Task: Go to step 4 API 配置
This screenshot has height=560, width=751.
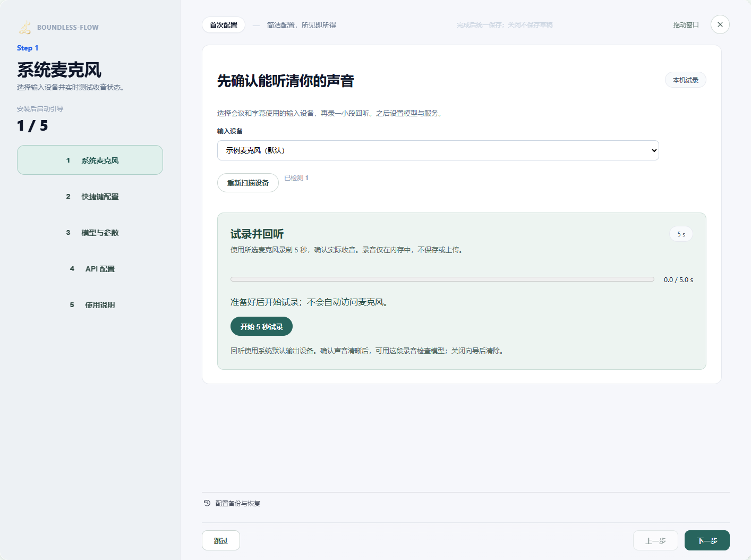Action: (x=90, y=268)
